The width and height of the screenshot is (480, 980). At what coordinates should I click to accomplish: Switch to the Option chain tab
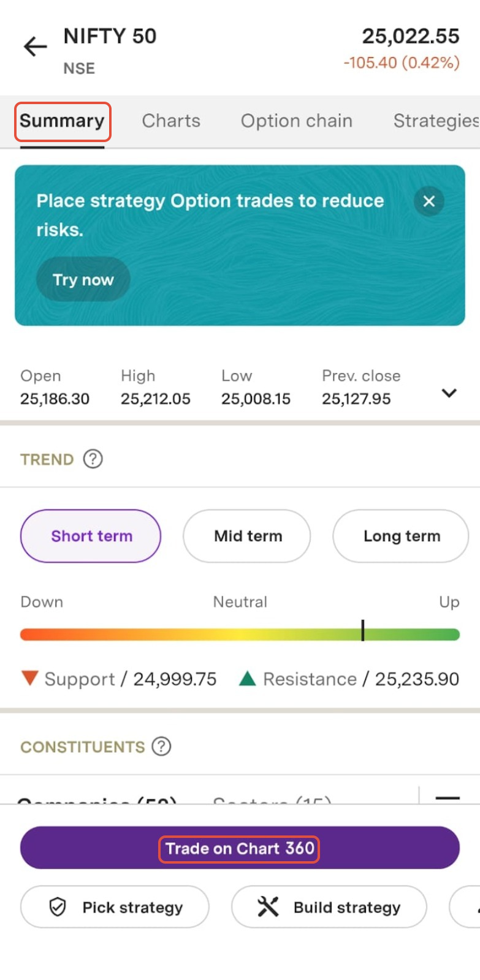coord(296,121)
